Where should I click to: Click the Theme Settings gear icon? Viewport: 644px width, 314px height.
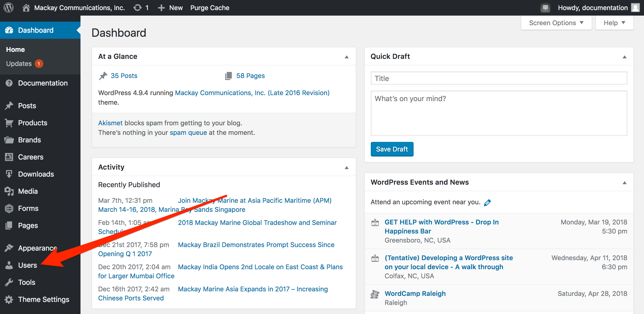coord(9,299)
